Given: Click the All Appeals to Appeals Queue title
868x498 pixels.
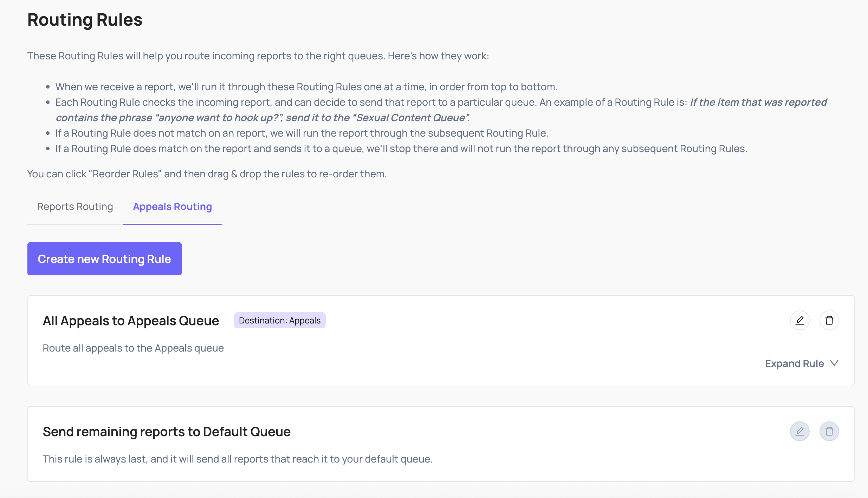Looking at the screenshot, I should (131, 321).
